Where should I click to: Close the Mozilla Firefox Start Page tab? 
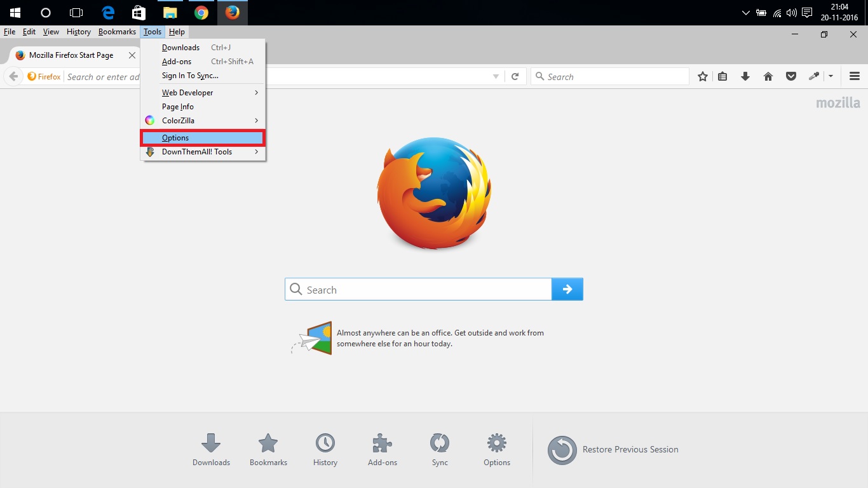coord(132,55)
